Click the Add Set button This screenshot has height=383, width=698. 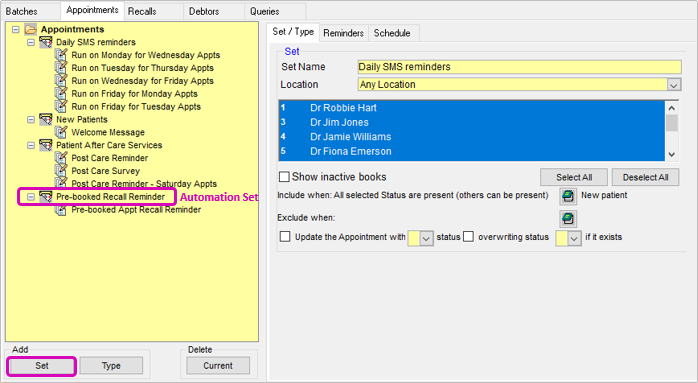(x=42, y=366)
